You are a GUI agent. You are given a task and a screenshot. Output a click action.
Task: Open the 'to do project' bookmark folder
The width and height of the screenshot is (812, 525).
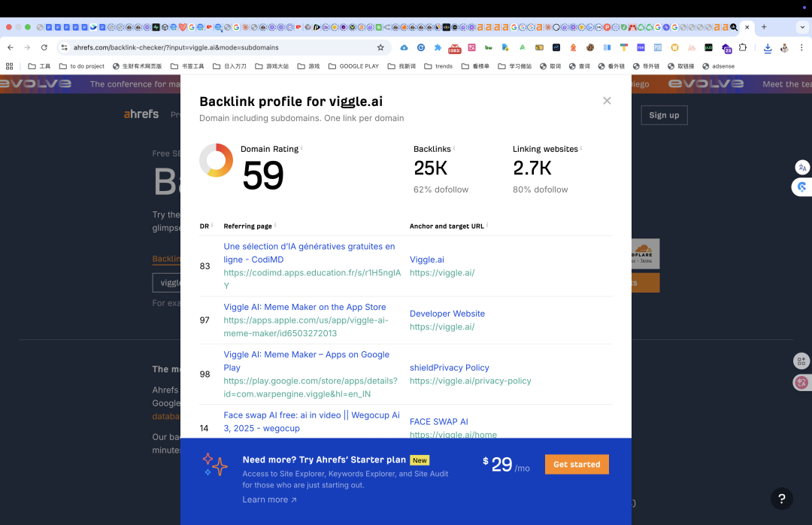pyautogui.click(x=82, y=66)
